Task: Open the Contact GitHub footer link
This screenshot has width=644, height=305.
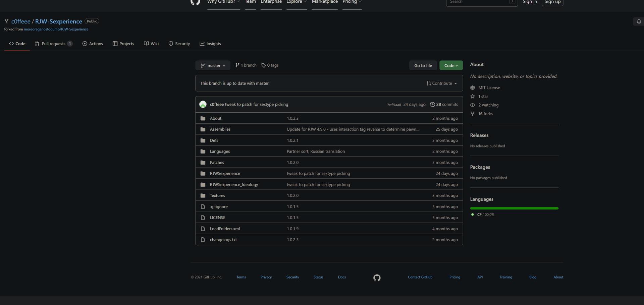Action: [420, 277]
